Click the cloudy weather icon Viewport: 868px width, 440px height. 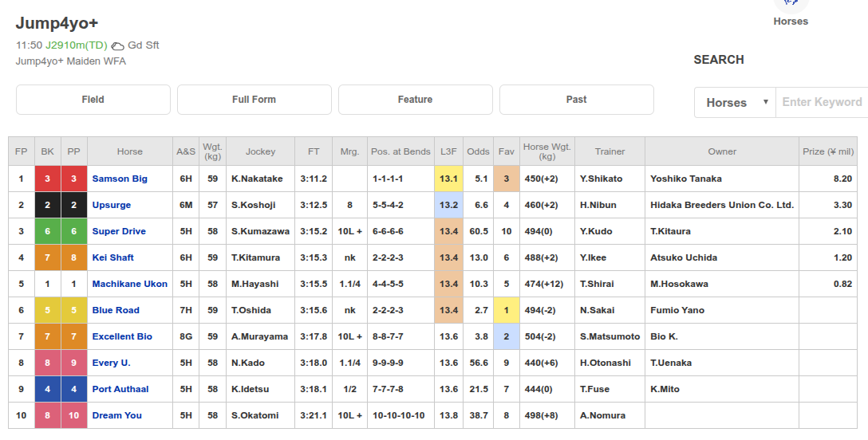coord(117,46)
